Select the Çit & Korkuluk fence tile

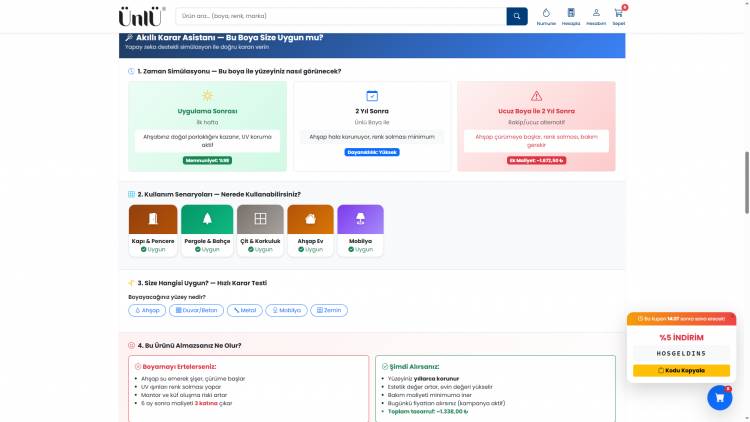[x=260, y=230]
